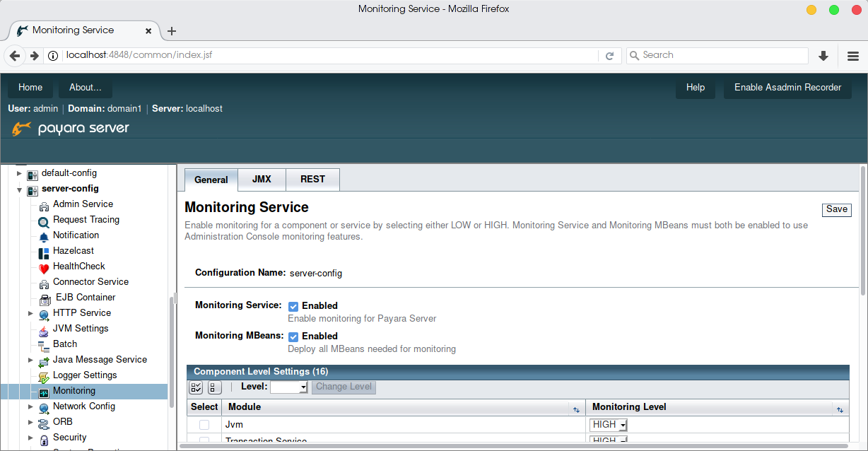Expand the Security tree node
868x451 pixels.
click(30, 438)
